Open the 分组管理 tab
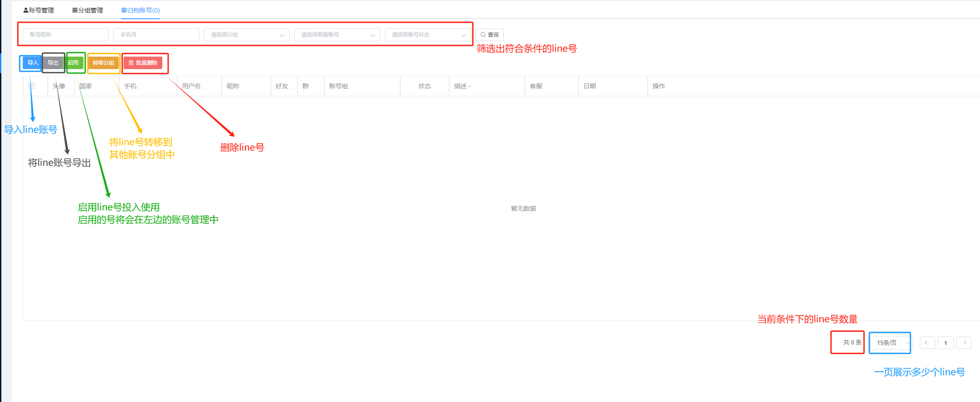 tap(87, 10)
